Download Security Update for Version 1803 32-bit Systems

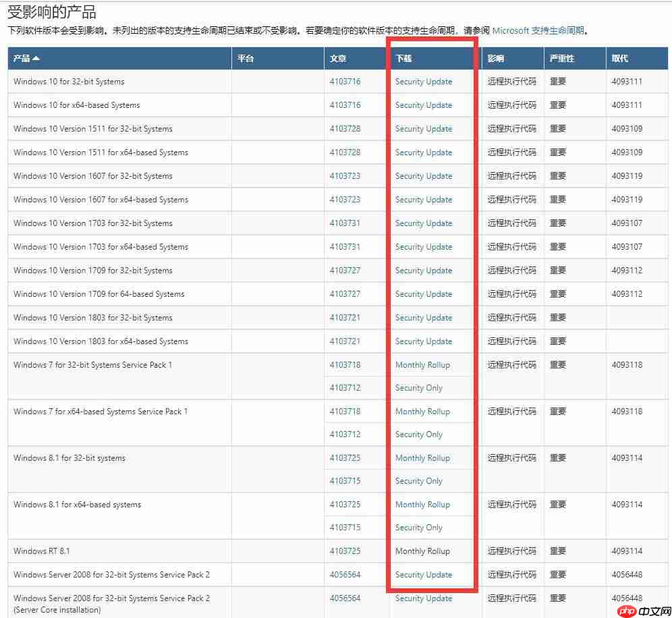pos(424,317)
